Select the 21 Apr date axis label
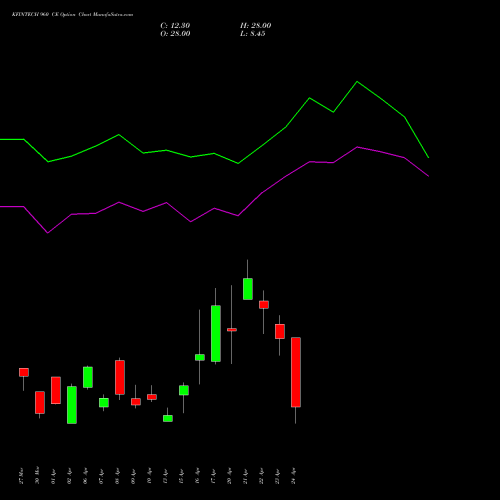Image resolution: width=500 pixels, height=500 pixels. 245,476
